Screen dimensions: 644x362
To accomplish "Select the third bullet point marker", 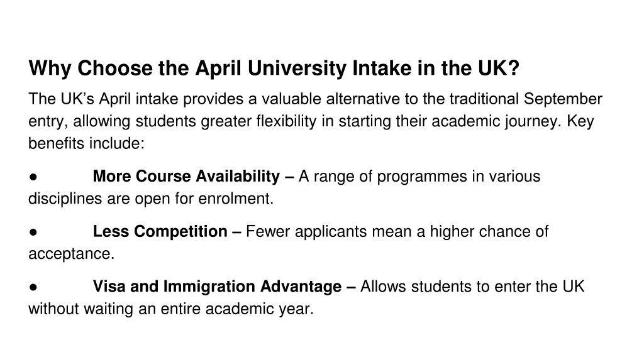I will coord(33,287).
